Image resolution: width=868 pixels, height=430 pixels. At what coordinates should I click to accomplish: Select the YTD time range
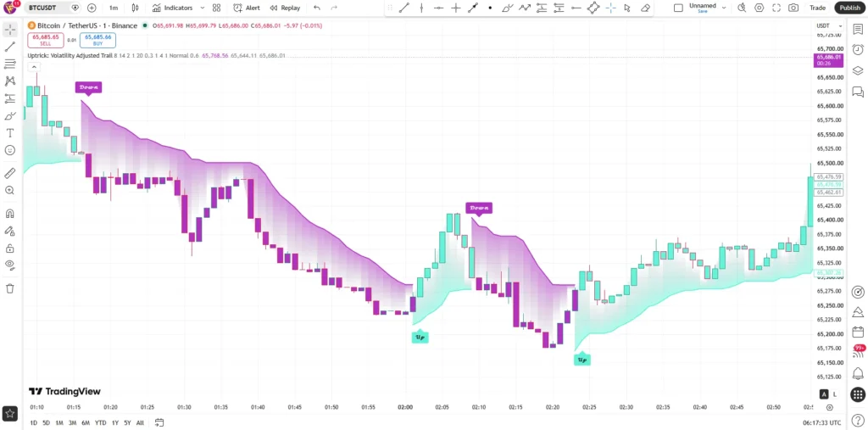pos(100,423)
